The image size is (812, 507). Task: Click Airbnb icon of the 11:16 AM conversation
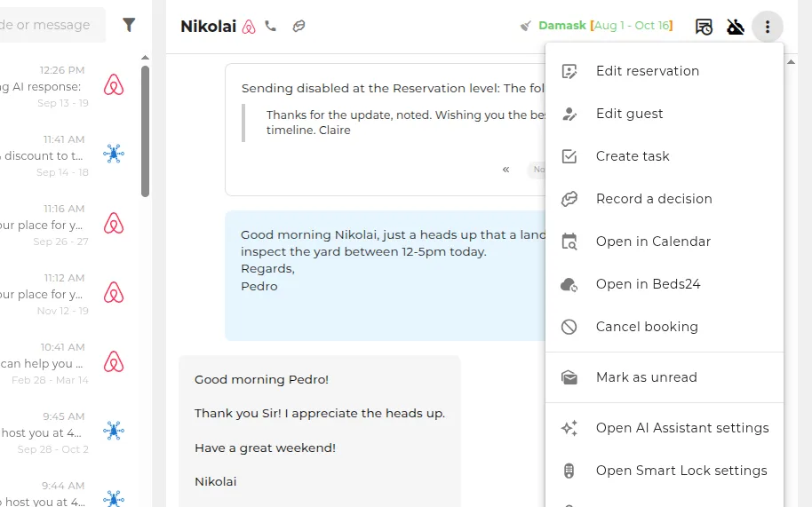pyautogui.click(x=114, y=224)
